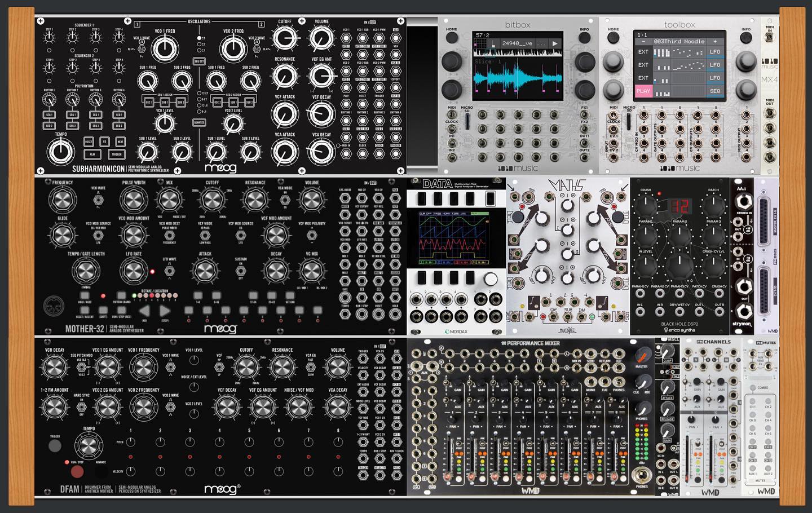Click the SET END button on Mother-32
812x513 pixels.
pyautogui.click(x=289, y=295)
